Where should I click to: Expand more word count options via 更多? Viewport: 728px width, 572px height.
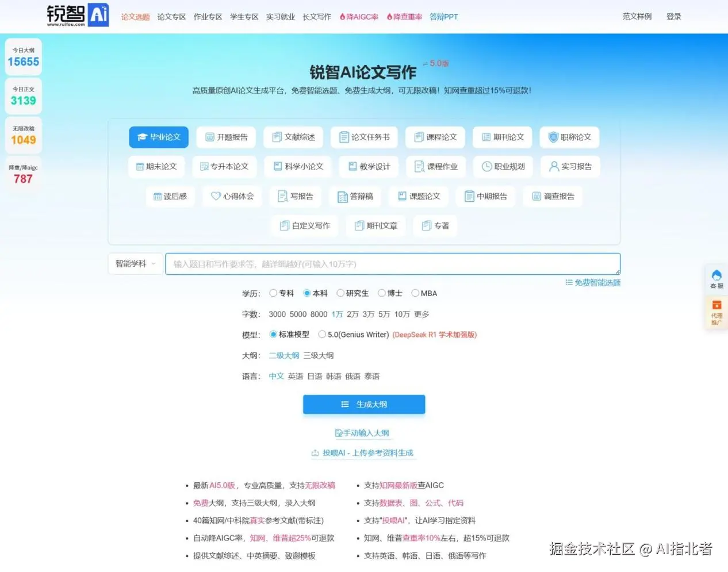pos(422,314)
